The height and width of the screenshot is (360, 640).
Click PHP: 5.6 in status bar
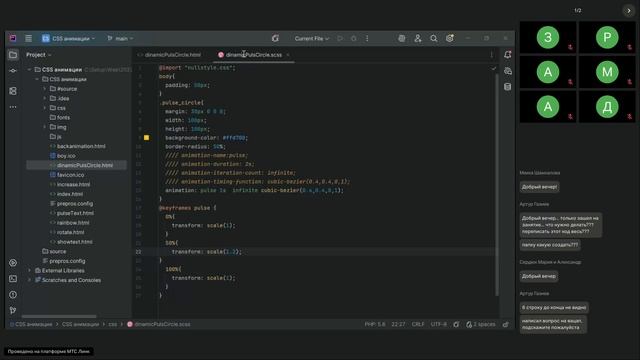click(x=375, y=324)
